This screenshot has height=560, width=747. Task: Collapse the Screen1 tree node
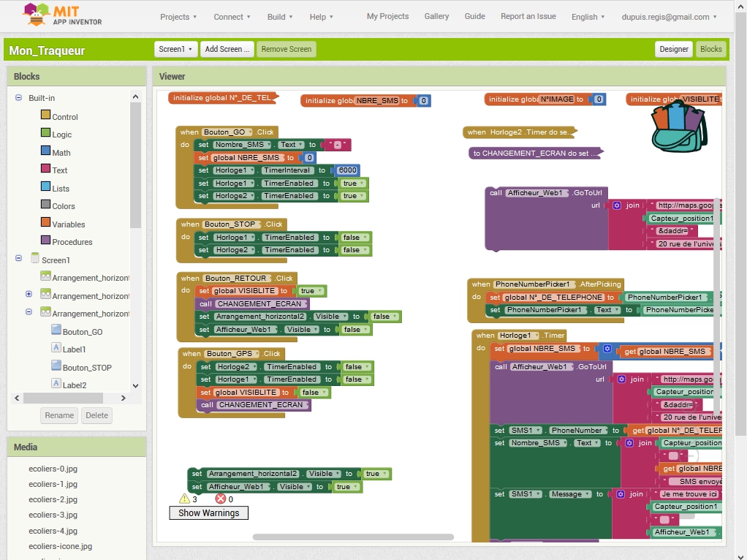click(18, 260)
